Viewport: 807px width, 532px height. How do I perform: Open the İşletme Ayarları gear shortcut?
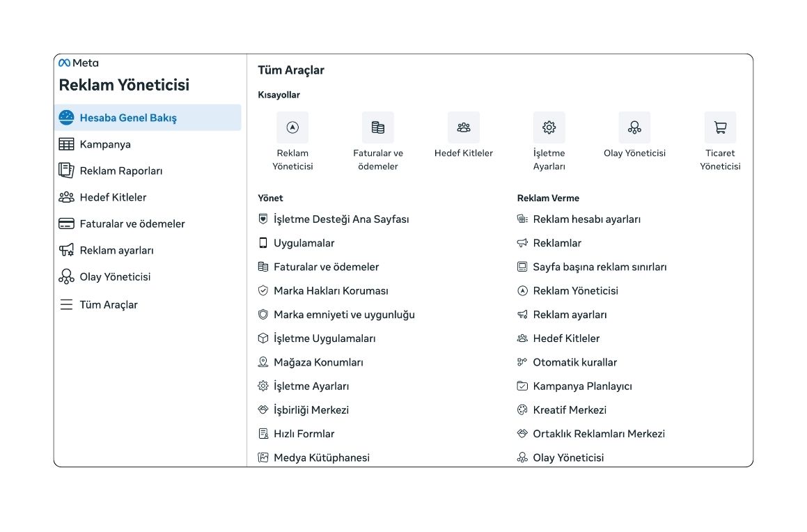click(549, 127)
